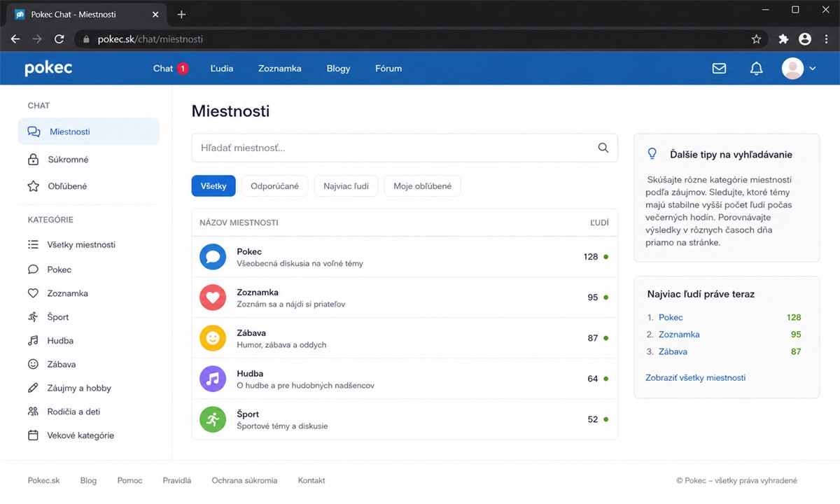
Task: Open the Pomoc footer link
Action: [x=129, y=481]
